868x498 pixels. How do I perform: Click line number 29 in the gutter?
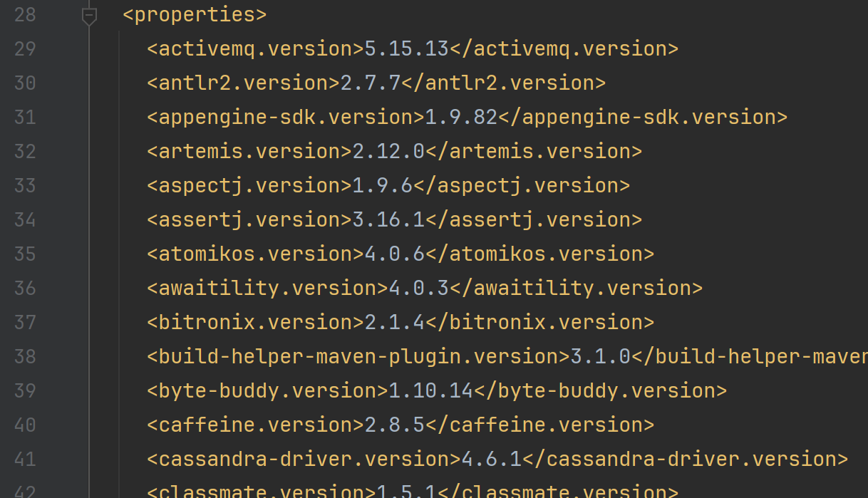point(25,49)
